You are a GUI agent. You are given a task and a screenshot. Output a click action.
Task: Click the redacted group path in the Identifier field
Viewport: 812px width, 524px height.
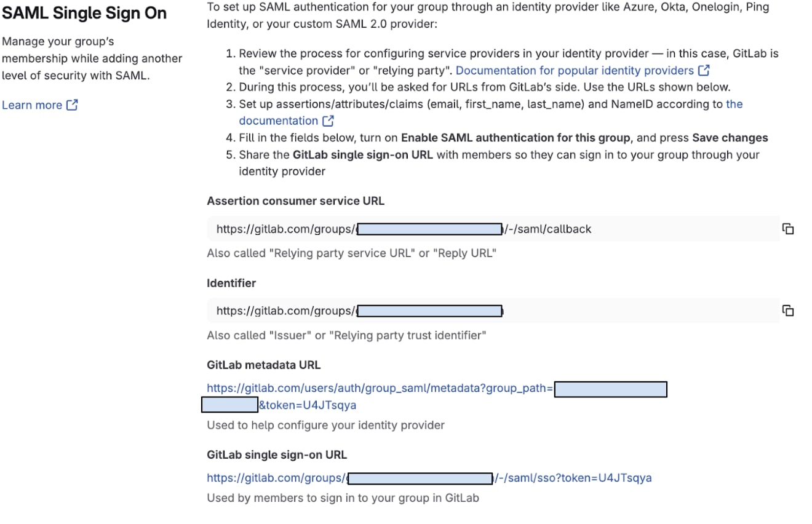click(x=431, y=311)
